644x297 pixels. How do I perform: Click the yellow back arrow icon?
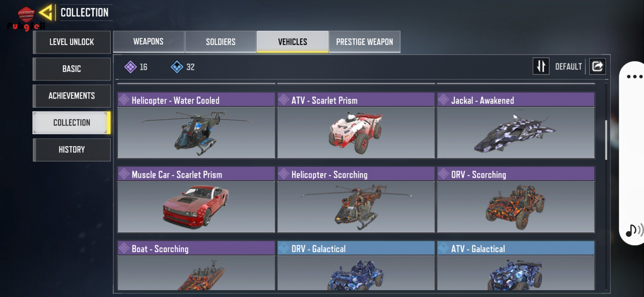[x=46, y=12]
